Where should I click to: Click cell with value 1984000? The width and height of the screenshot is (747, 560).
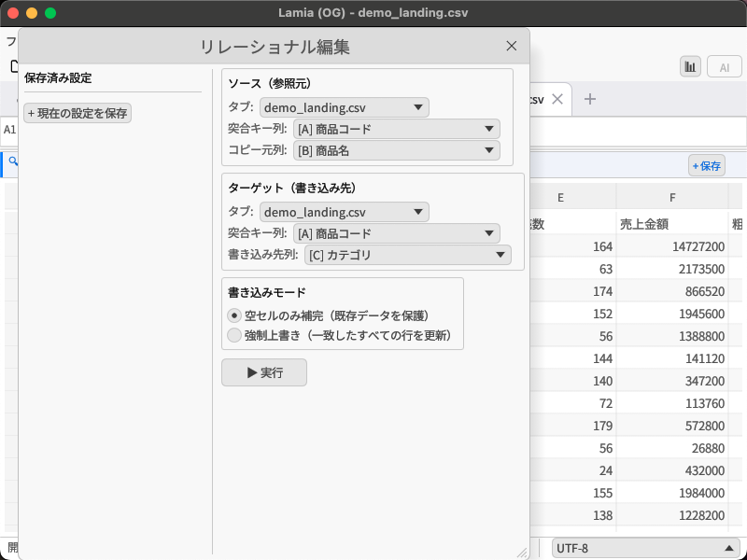point(672,493)
